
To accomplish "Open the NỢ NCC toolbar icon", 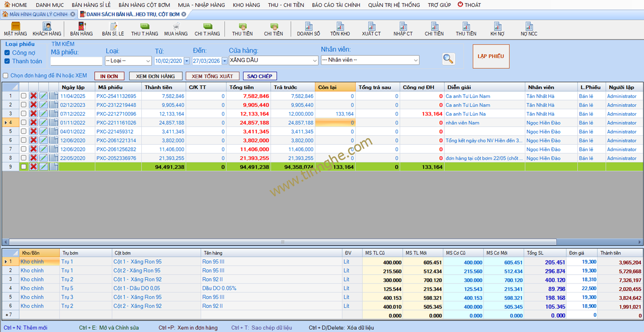I will click(529, 29).
